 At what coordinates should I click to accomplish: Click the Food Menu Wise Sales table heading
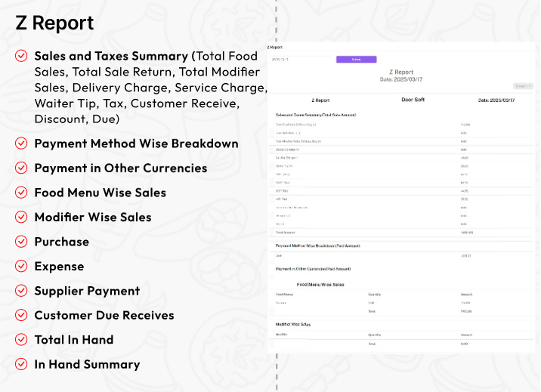[x=320, y=285]
